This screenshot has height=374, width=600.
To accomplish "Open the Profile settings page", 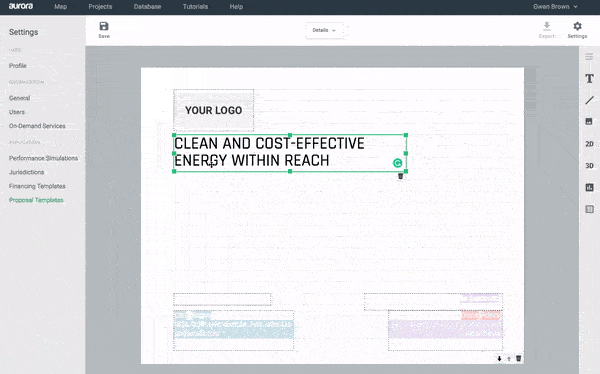I will (18, 66).
